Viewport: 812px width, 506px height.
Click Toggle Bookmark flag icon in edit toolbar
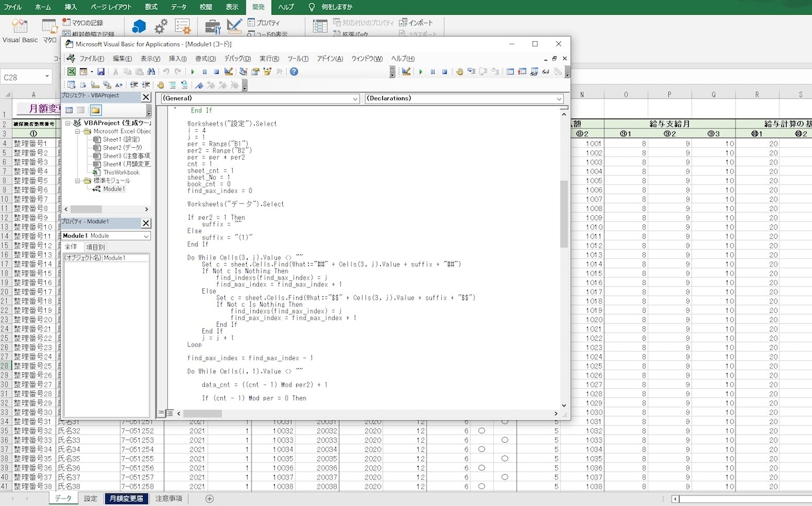point(199,85)
